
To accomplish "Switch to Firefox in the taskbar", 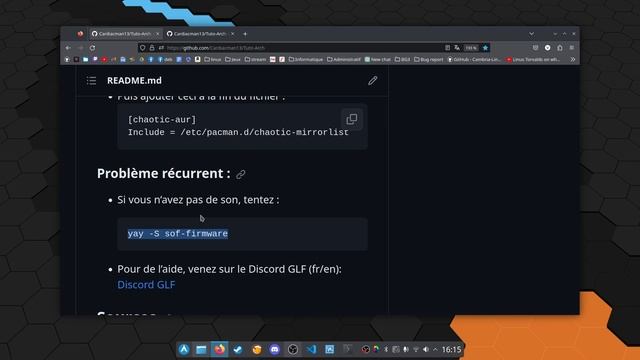I will (220, 349).
